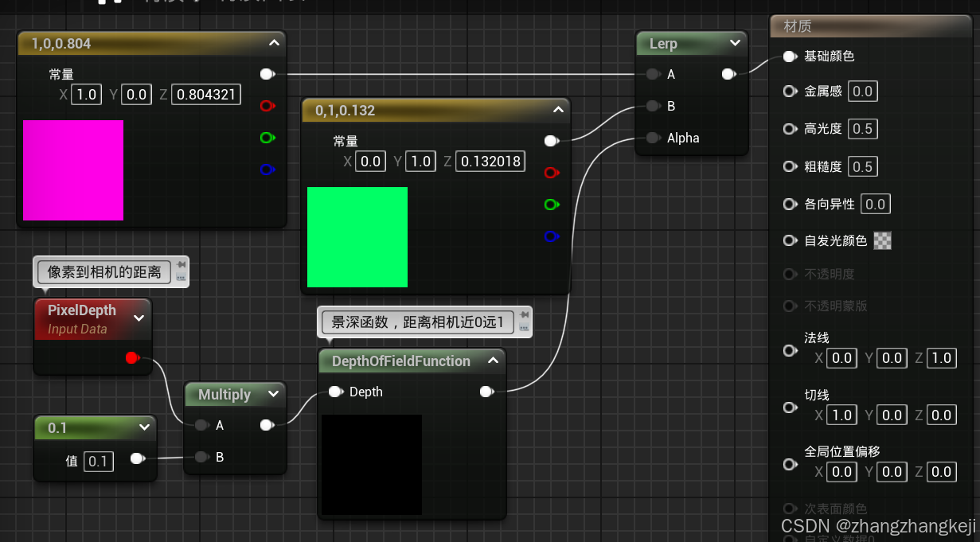
Task: Click the PixelDepth red output pin
Action: point(132,358)
